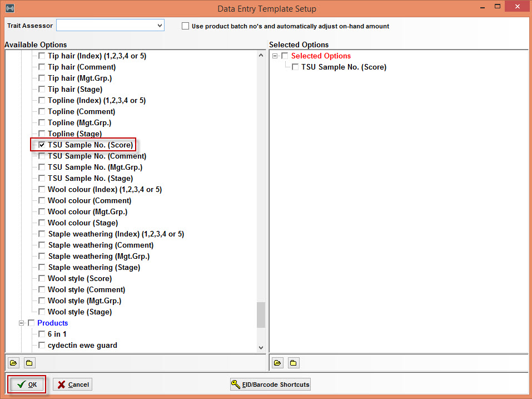
Task: Click scroll up arrow in Available Options
Action: [x=261, y=55]
